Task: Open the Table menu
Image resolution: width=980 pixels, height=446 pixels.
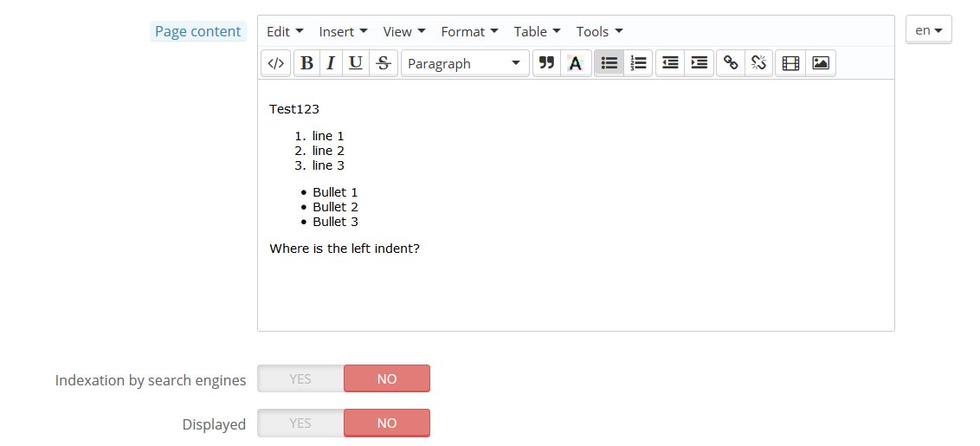Action: pos(537,31)
